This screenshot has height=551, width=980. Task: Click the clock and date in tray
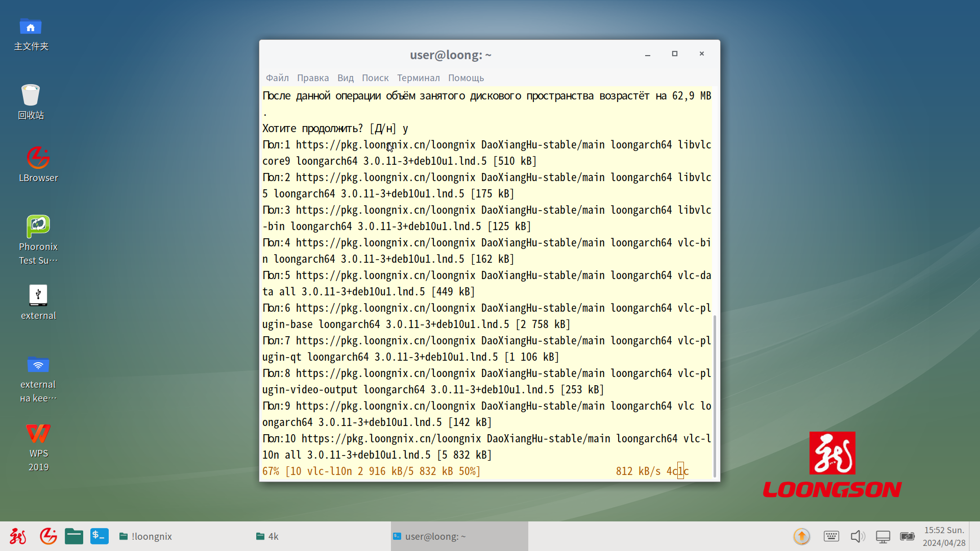coord(943,536)
